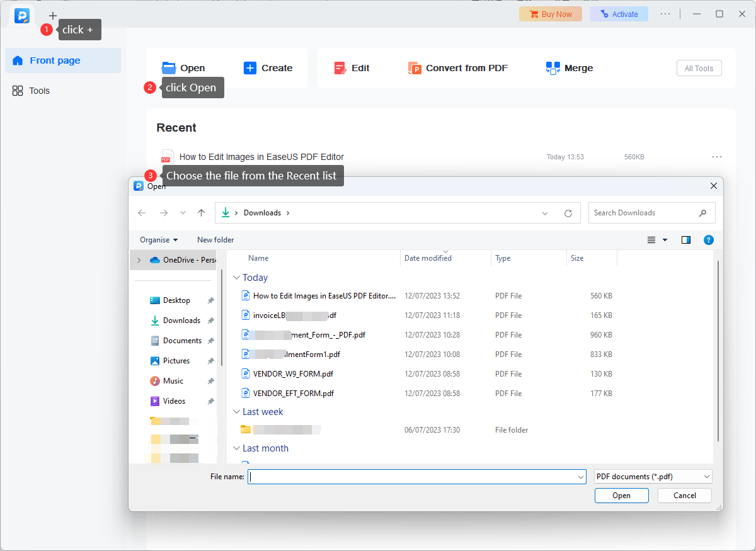
Task: Click Create on the front page
Action: (268, 68)
